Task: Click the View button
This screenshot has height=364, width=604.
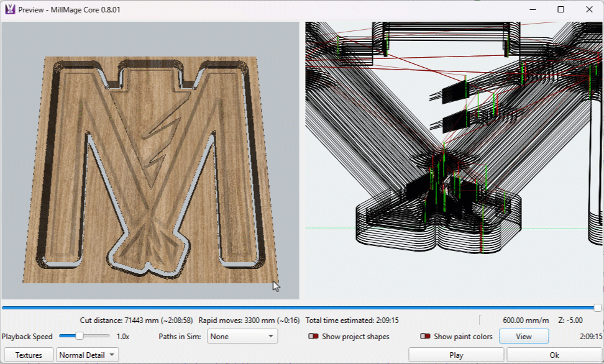Action: [x=523, y=337]
